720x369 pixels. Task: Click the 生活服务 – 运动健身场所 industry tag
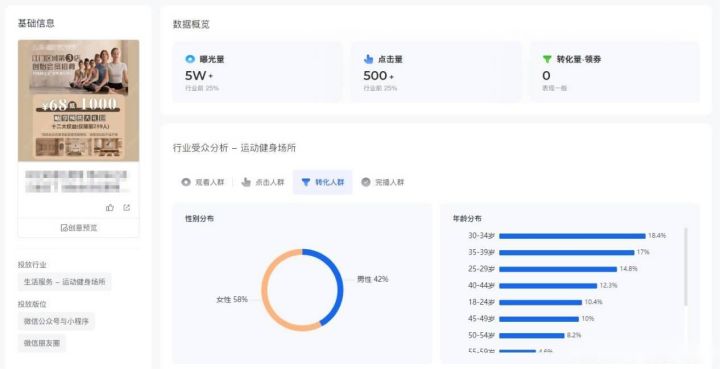tap(65, 282)
